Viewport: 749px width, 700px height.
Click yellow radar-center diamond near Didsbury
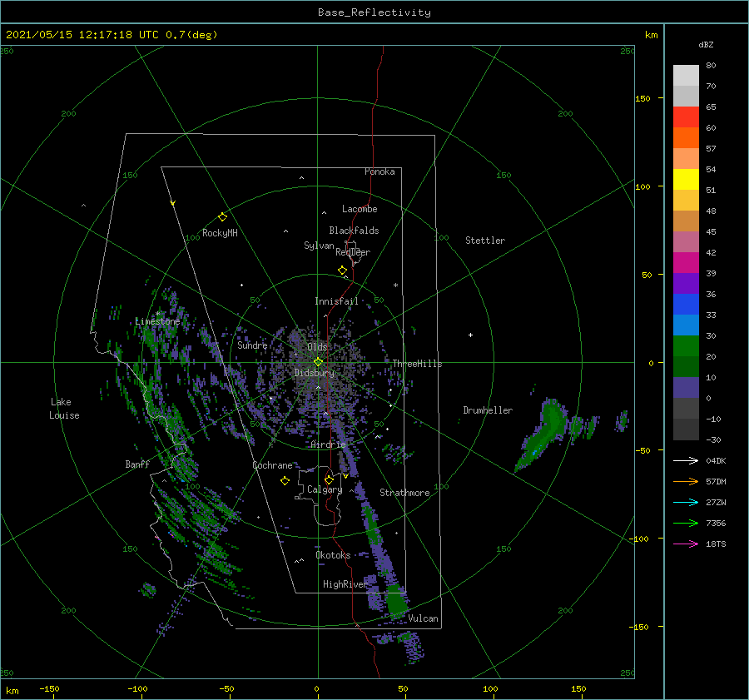[x=318, y=362]
